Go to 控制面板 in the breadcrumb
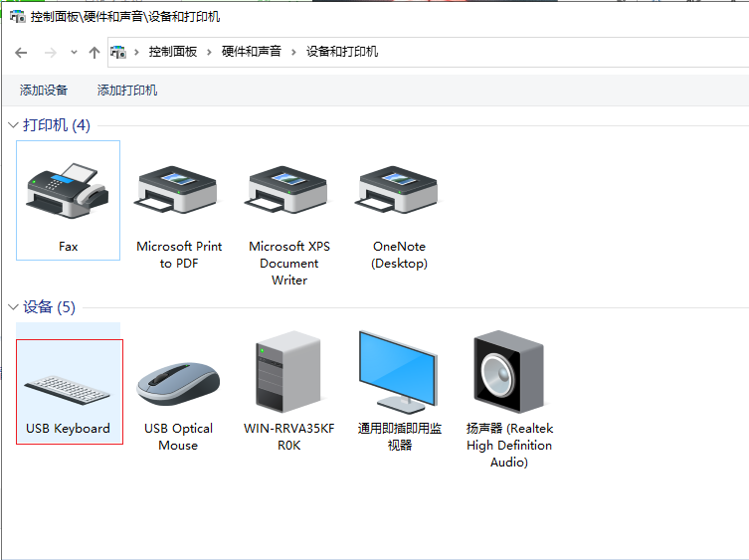749x560 pixels. (173, 52)
